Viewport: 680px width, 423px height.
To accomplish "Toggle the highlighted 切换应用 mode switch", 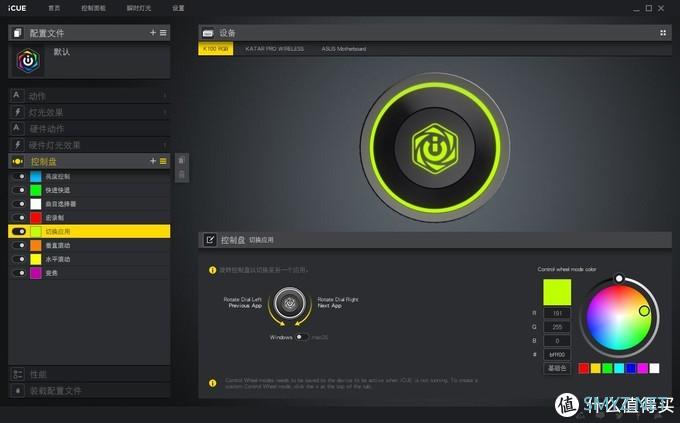I will [x=19, y=231].
